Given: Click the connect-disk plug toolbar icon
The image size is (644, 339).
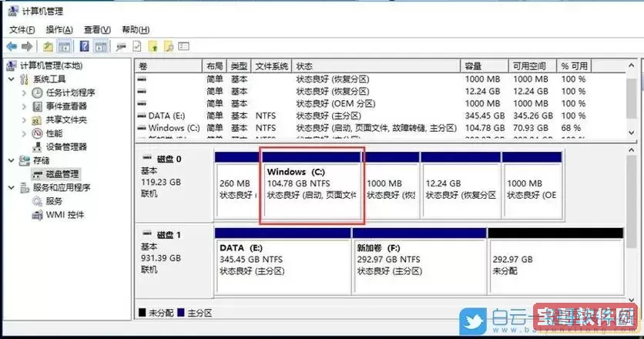Looking at the screenshot, I should coord(121,47).
